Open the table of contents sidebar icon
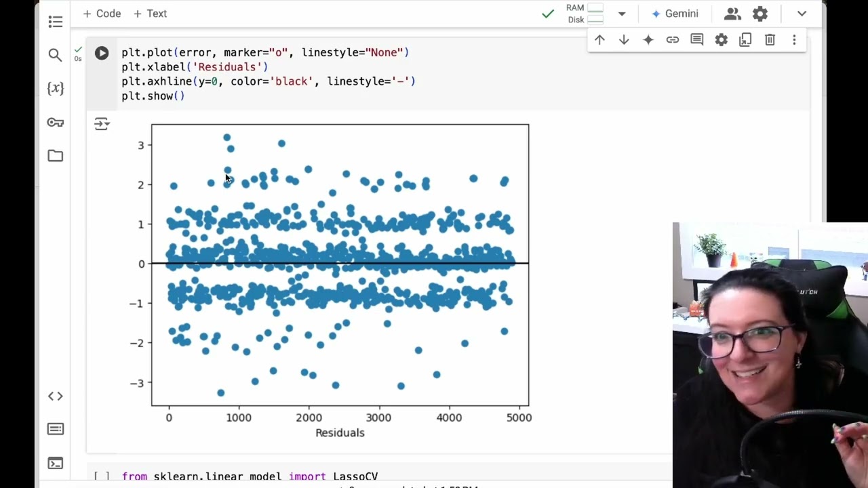Image resolution: width=868 pixels, height=488 pixels. 56,22
